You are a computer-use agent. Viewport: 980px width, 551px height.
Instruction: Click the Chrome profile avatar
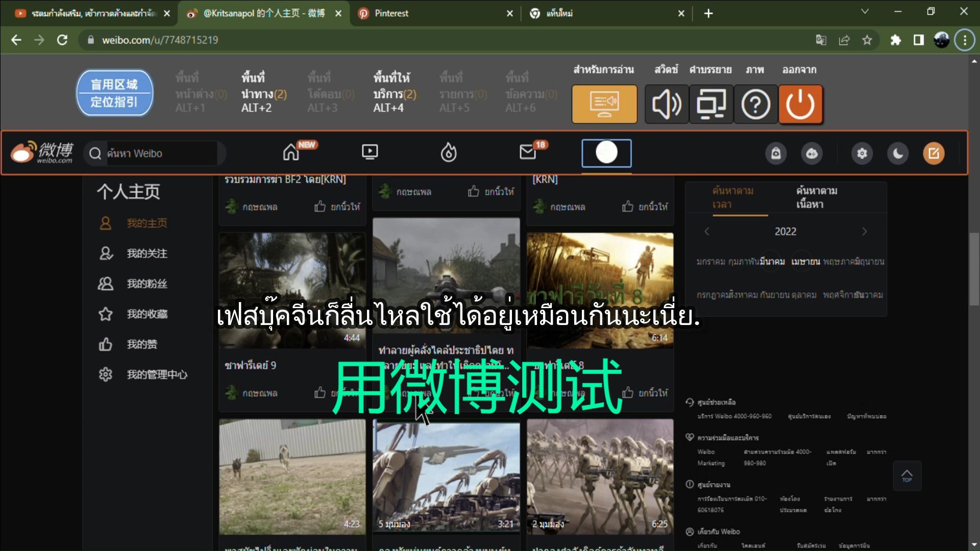941,40
